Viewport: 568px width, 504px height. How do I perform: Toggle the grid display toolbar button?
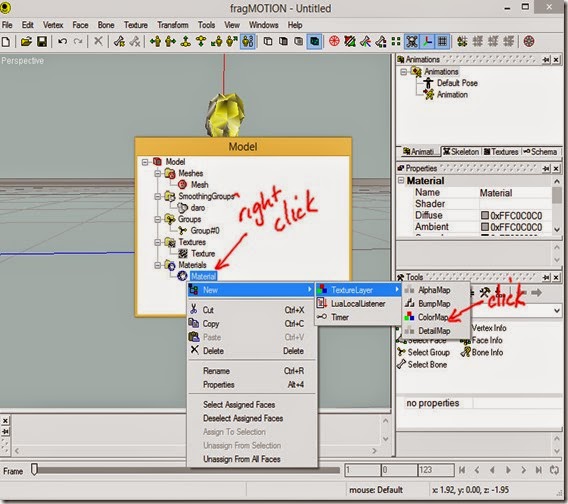click(443, 41)
